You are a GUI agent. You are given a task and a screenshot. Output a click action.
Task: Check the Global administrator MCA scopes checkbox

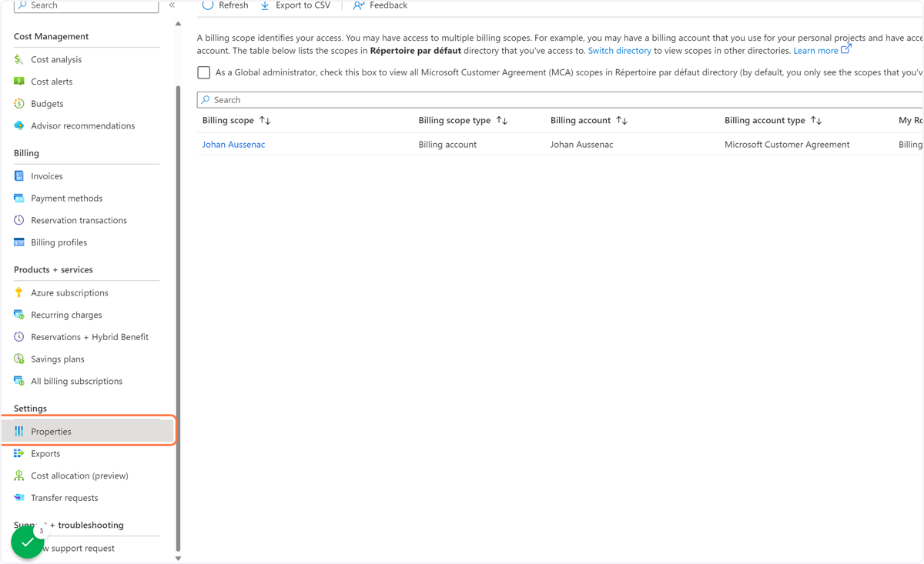pos(204,72)
